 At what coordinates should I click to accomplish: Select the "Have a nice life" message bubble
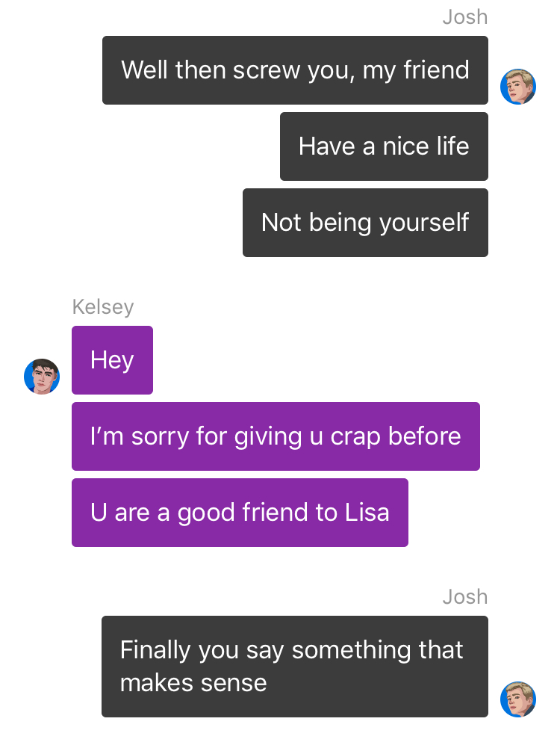pos(384,146)
